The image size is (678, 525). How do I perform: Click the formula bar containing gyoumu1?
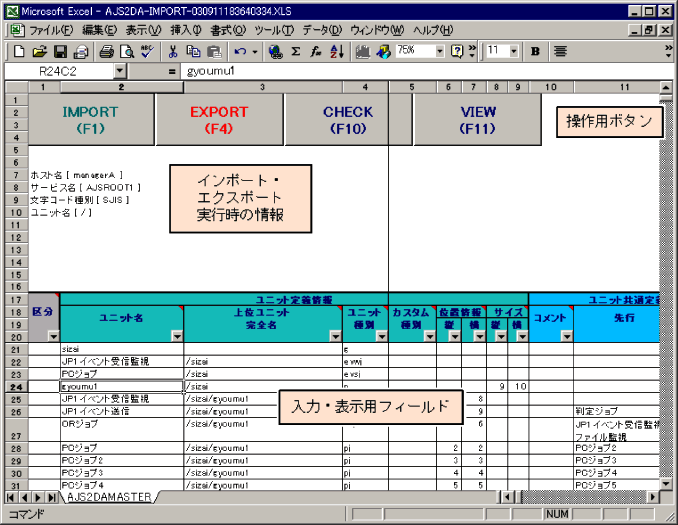(x=426, y=71)
